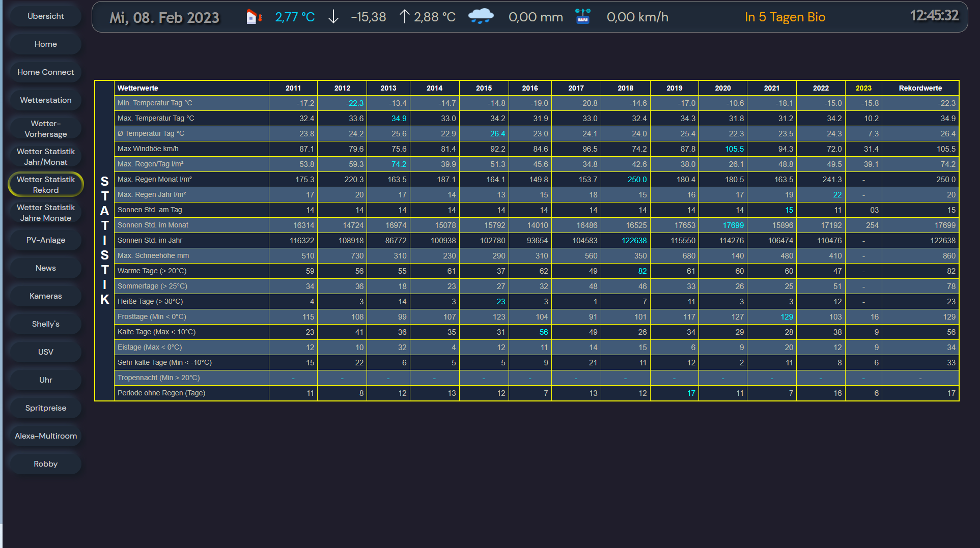980x548 pixels.
Task: Go to the Home page
Action: (46, 44)
